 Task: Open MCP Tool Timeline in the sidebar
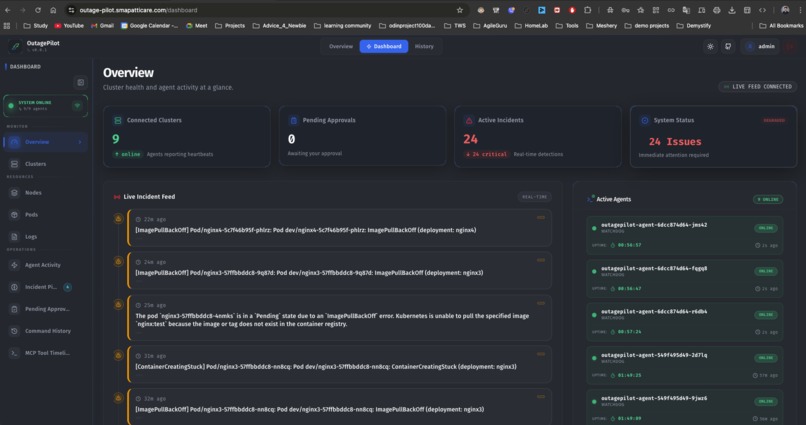point(45,353)
